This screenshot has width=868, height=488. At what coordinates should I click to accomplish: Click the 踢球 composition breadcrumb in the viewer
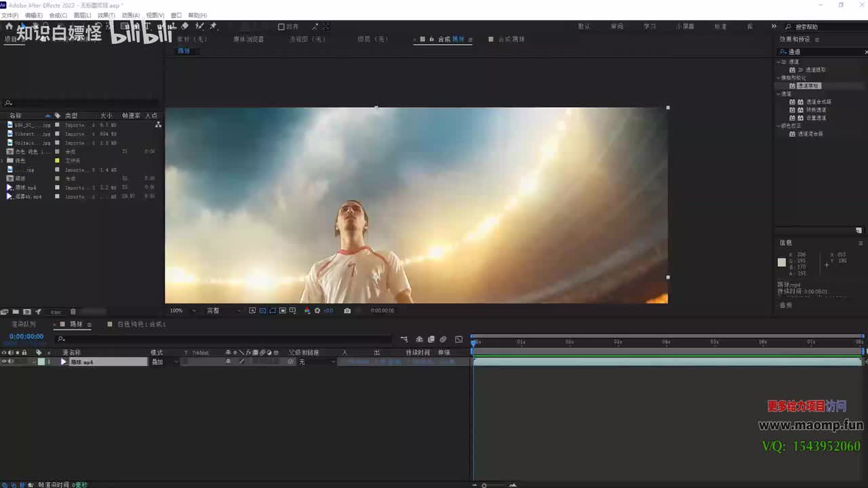[184, 51]
